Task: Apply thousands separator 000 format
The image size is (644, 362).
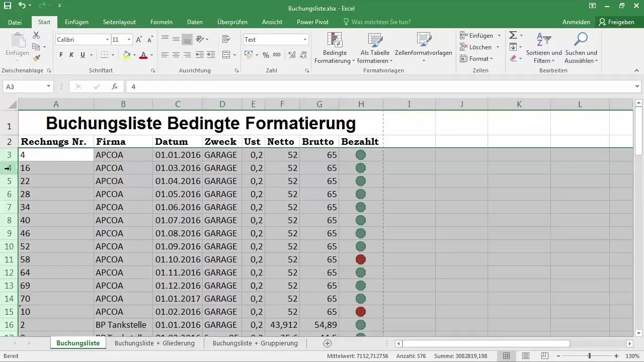Action: tap(278, 55)
